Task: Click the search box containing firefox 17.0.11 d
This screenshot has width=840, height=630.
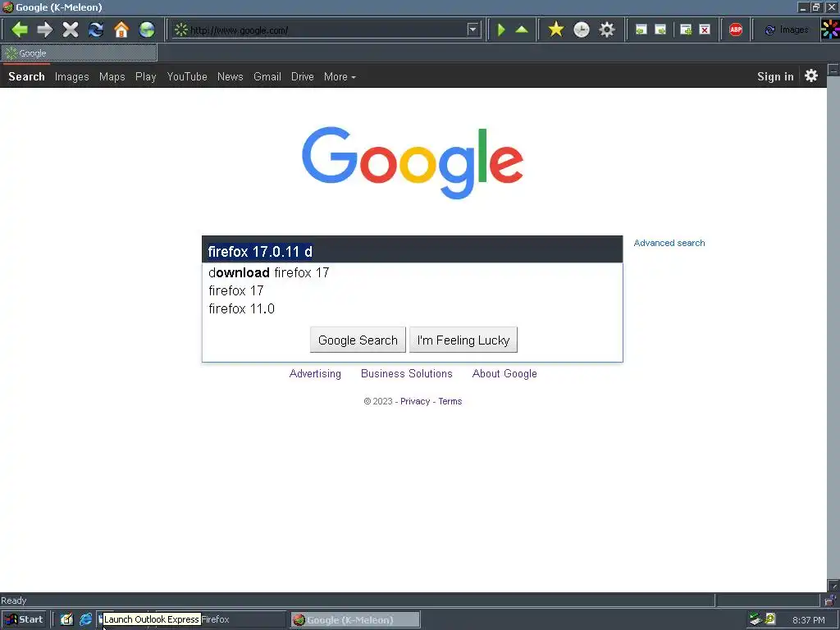Action: point(413,249)
